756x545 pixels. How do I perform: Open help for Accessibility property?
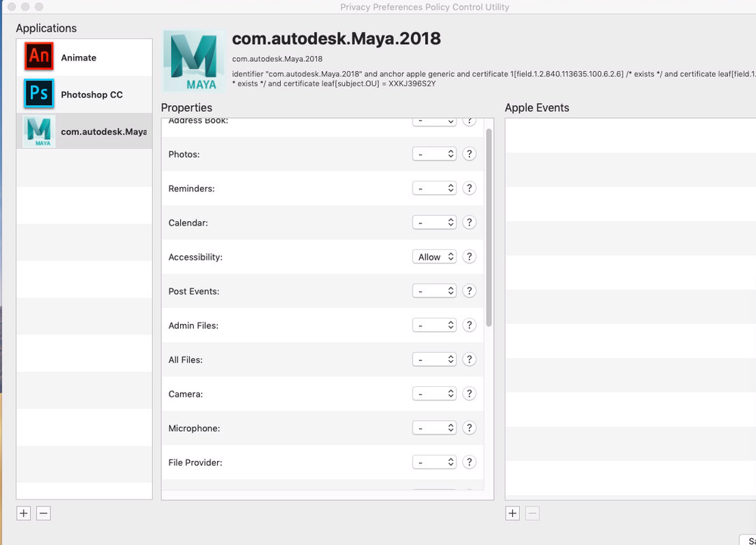469,257
